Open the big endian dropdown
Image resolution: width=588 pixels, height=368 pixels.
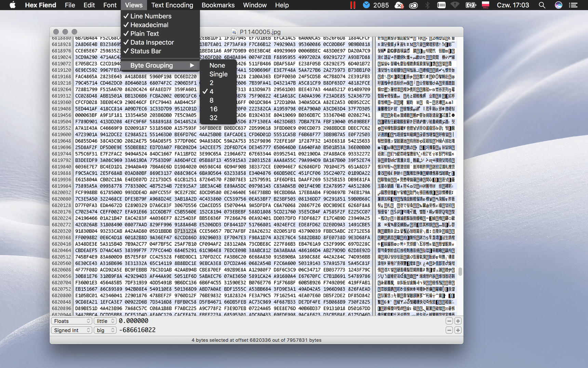105,330
